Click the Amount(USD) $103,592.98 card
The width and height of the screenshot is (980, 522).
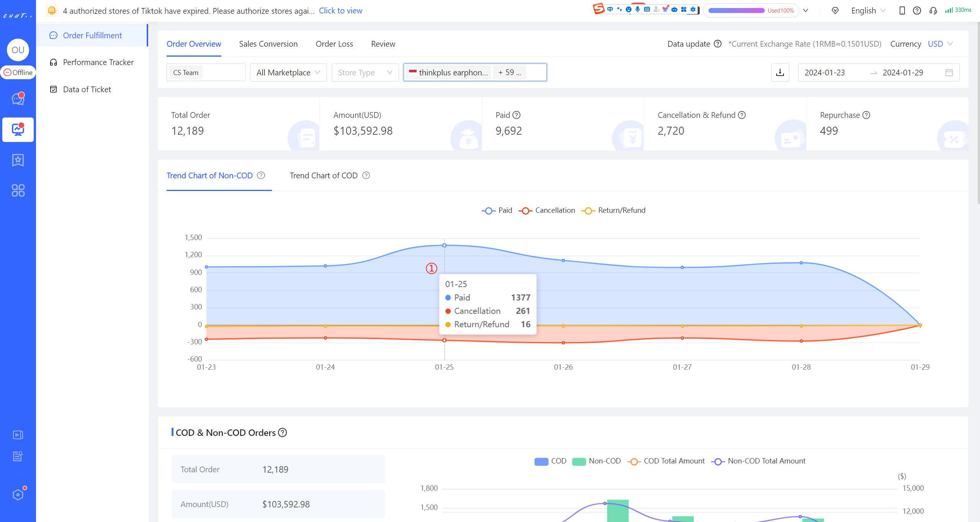pos(401,124)
